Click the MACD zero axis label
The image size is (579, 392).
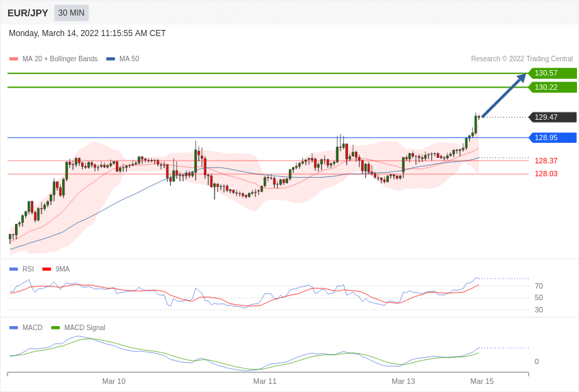point(537,361)
